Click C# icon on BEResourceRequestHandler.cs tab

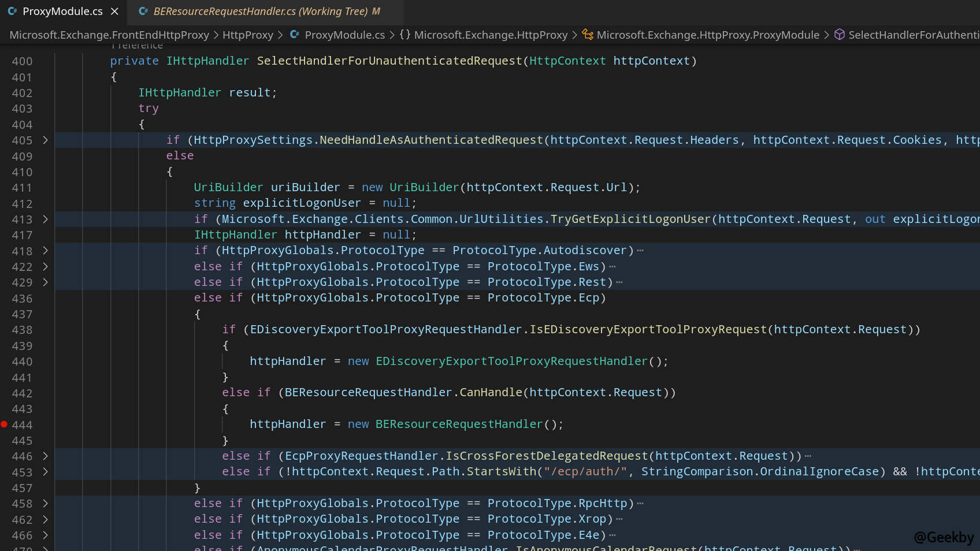[143, 12]
